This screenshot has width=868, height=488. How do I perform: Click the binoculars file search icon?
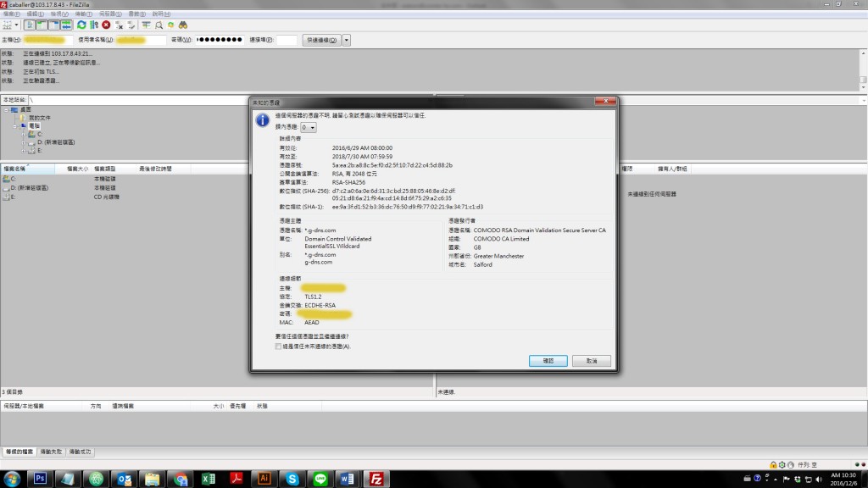point(183,25)
